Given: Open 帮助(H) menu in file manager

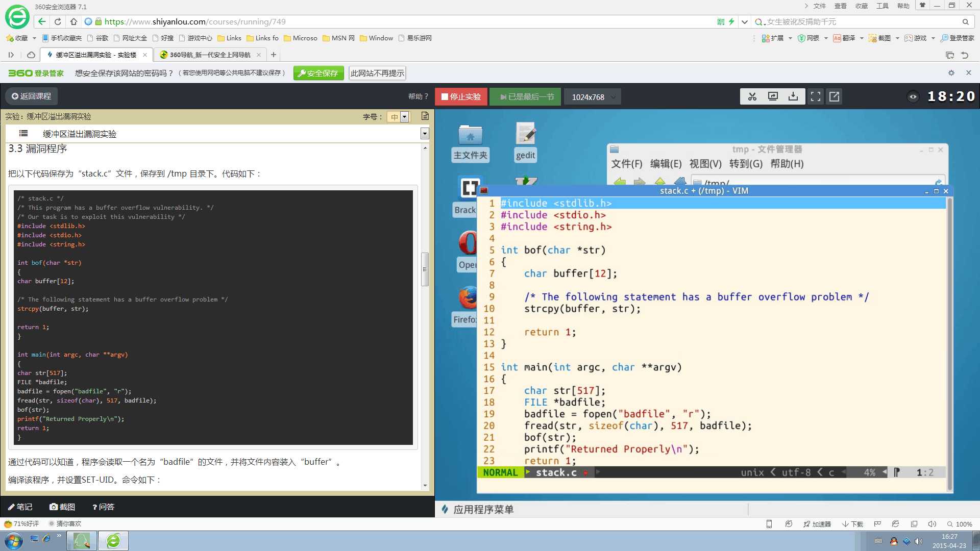Looking at the screenshot, I should 787,164.
